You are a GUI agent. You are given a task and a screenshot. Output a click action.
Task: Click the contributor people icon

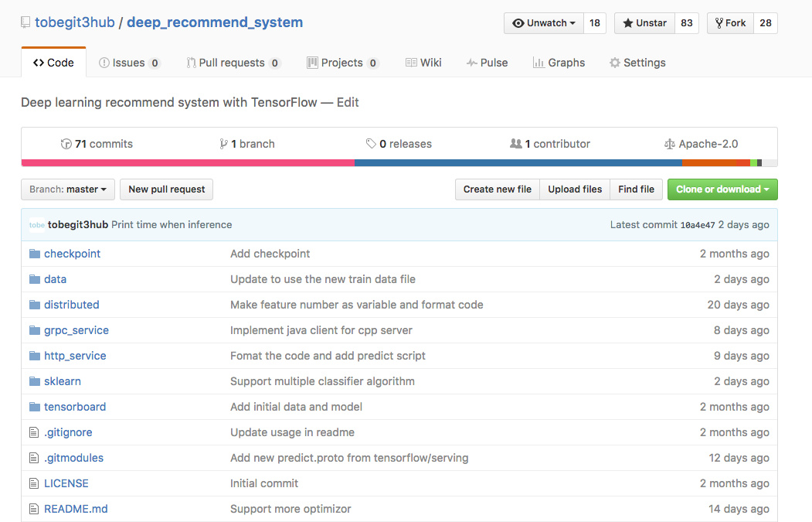(x=516, y=144)
